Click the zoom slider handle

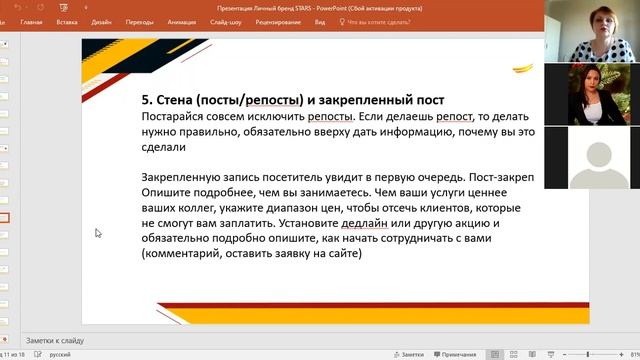coord(588,354)
